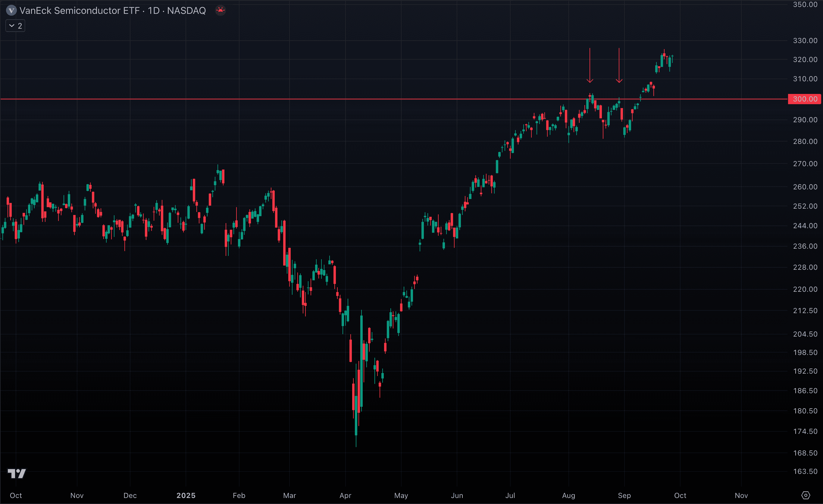This screenshot has height=504, width=823.
Task: Click the red market status icon
Action: 220,10
